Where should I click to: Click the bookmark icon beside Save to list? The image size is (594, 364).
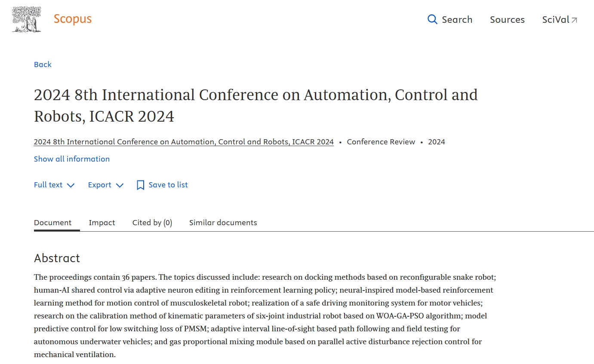[x=140, y=185]
